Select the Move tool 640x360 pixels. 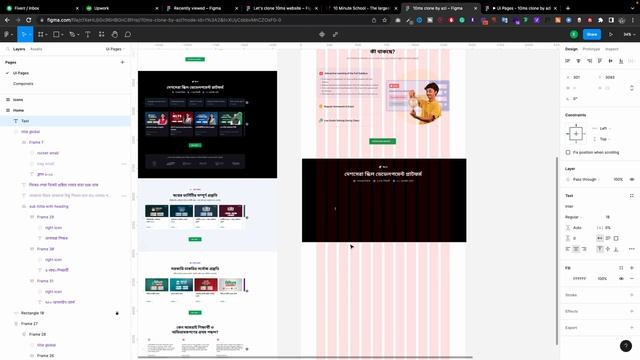[24, 35]
